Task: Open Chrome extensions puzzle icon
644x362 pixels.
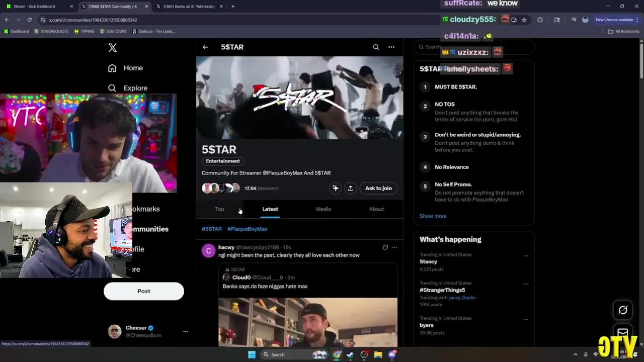Action: pos(540,20)
